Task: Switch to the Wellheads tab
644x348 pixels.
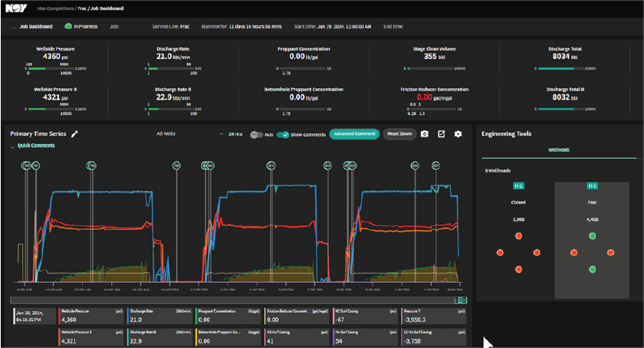Action: point(559,150)
